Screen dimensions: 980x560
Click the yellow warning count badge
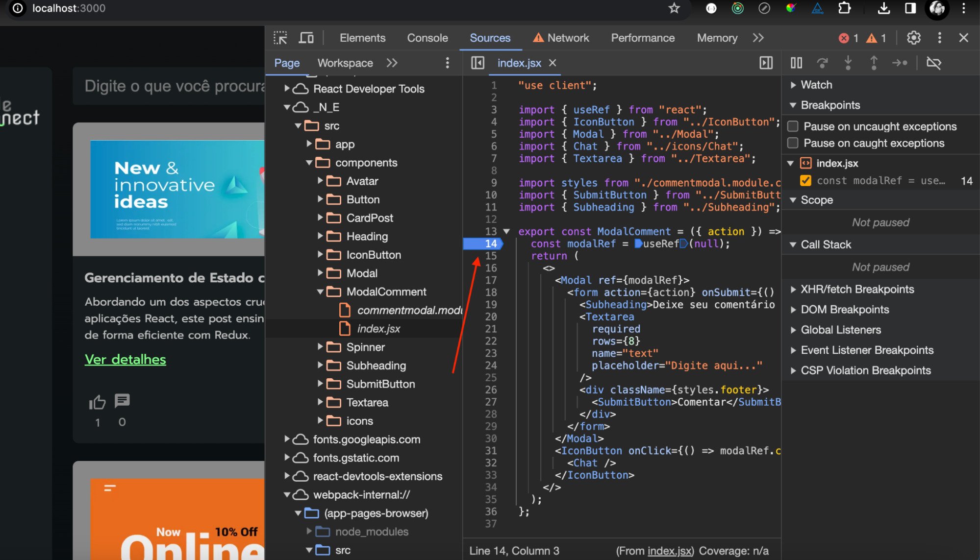877,38
